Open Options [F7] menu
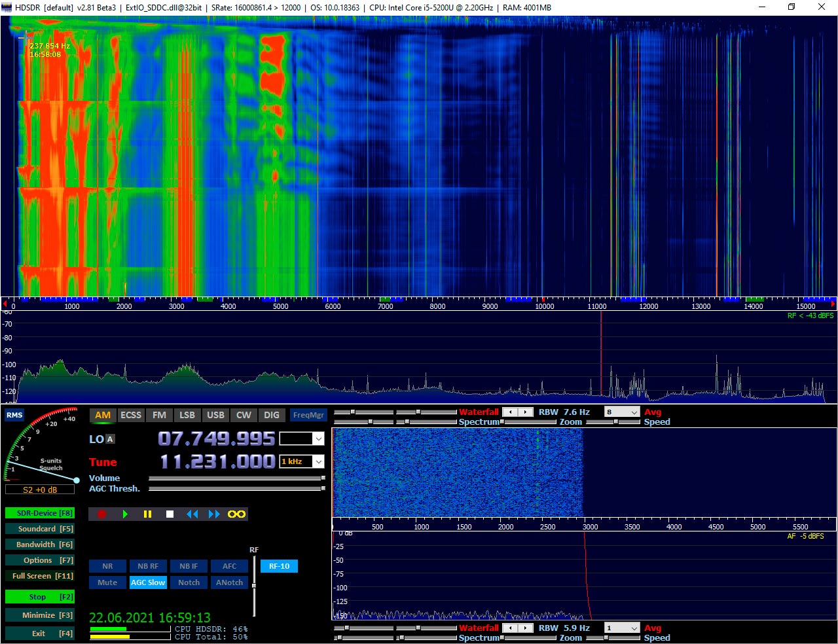 pyautogui.click(x=39, y=560)
